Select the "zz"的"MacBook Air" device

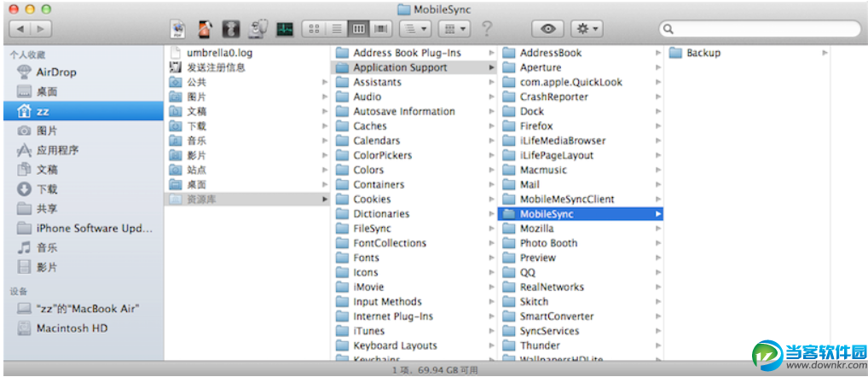click(84, 309)
